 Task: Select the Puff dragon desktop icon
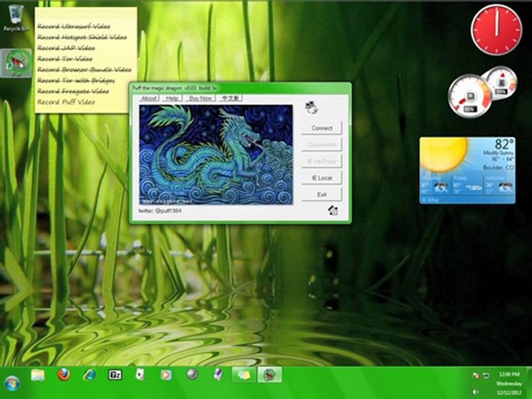click(x=16, y=63)
